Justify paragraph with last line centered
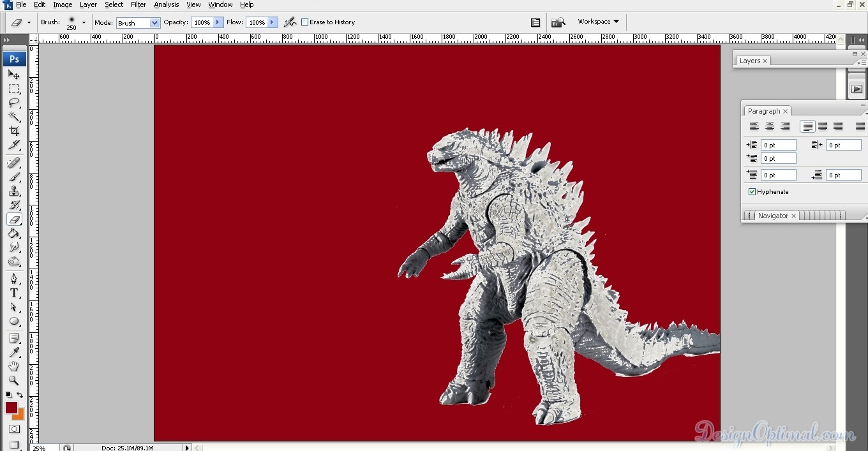Screen dimensions: 868x451 tap(823, 126)
